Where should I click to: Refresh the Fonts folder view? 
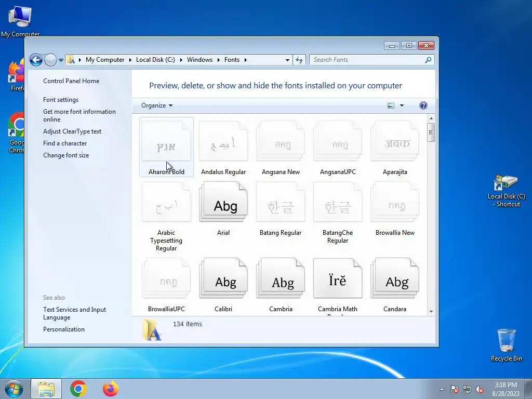click(x=299, y=60)
